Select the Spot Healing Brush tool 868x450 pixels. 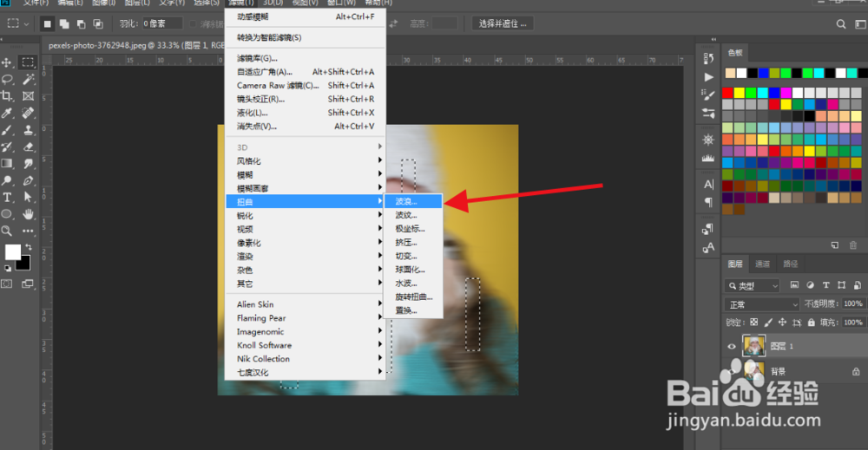pyautogui.click(x=29, y=113)
